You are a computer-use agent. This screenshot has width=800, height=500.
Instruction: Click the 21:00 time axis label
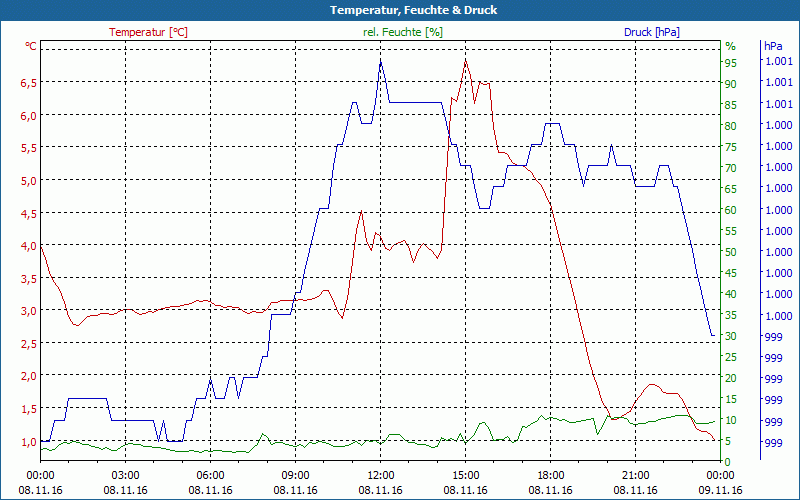636,475
